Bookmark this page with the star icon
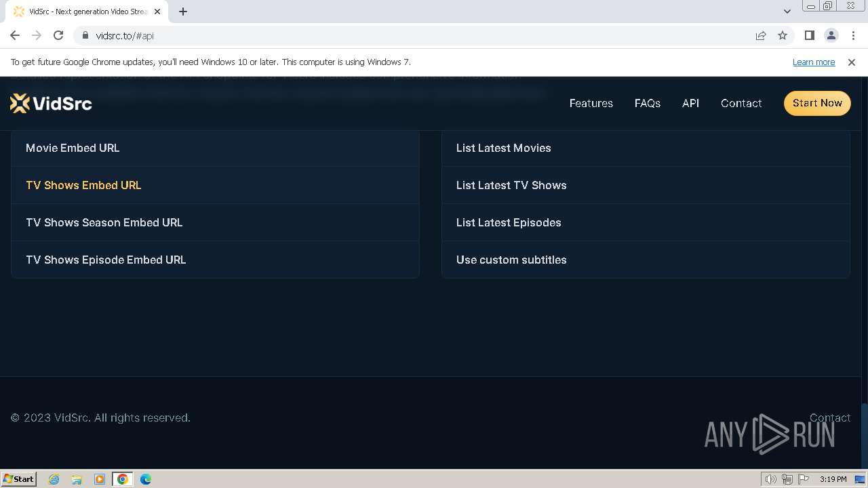This screenshot has width=868, height=488. [x=783, y=35]
